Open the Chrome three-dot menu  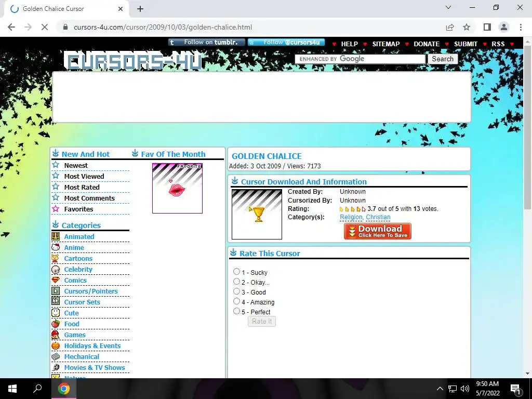click(521, 27)
